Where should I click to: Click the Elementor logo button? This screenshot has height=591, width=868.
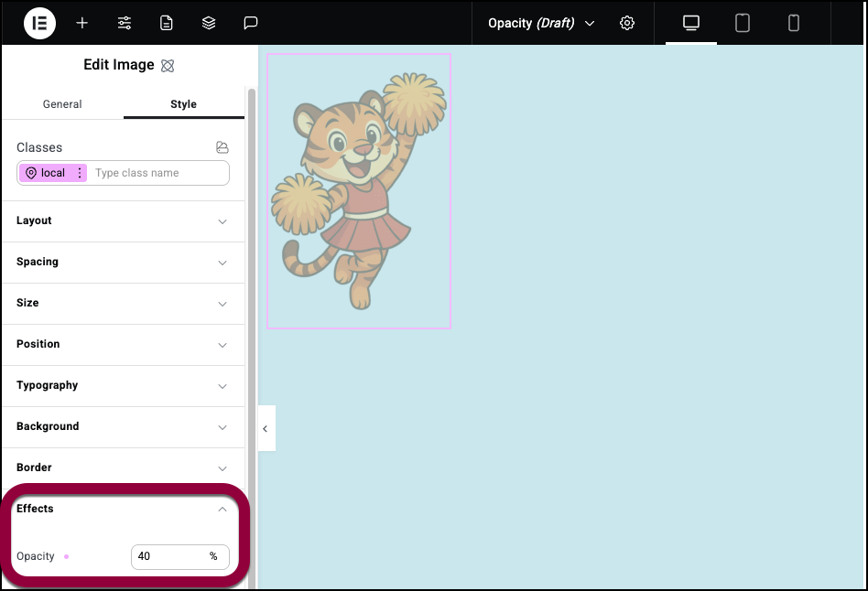pyautogui.click(x=39, y=23)
